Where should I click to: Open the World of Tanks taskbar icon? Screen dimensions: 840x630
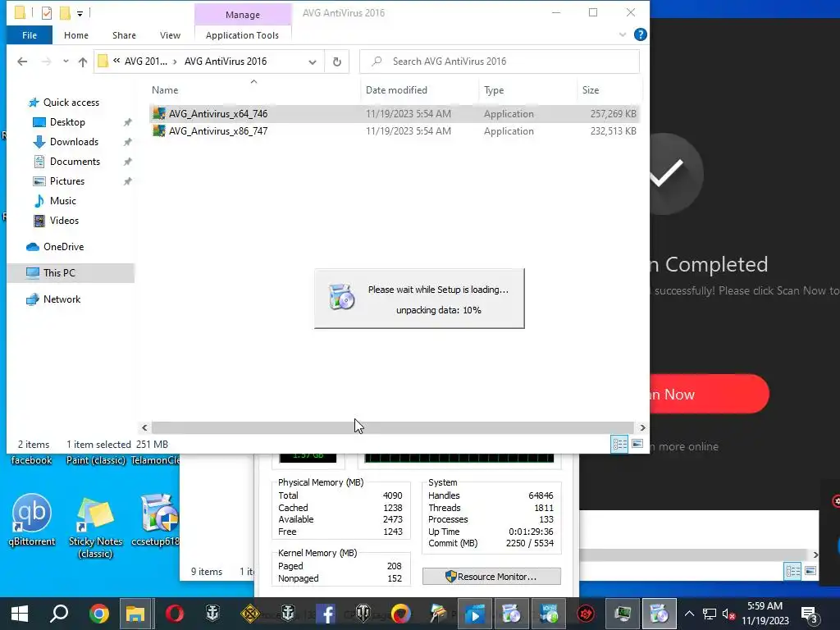pos(363,614)
